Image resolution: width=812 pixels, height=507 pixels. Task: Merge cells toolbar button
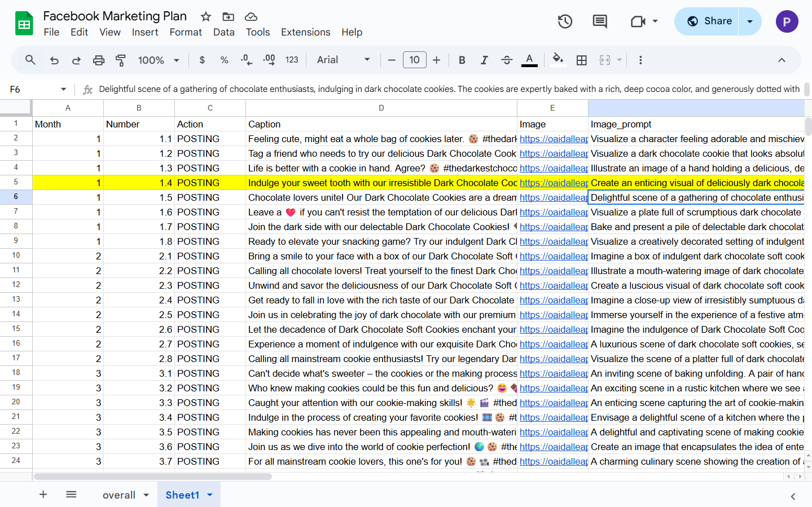pyautogui.click(x=605, y=60)
